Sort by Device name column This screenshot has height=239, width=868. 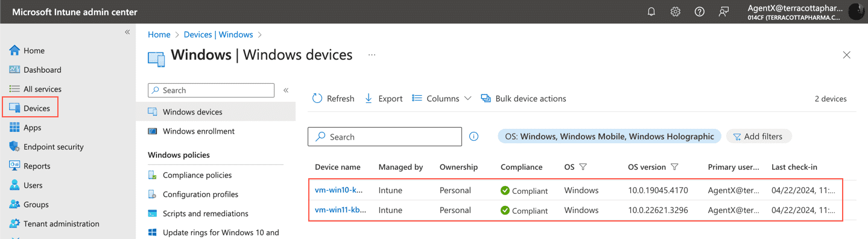click(338, 167)
